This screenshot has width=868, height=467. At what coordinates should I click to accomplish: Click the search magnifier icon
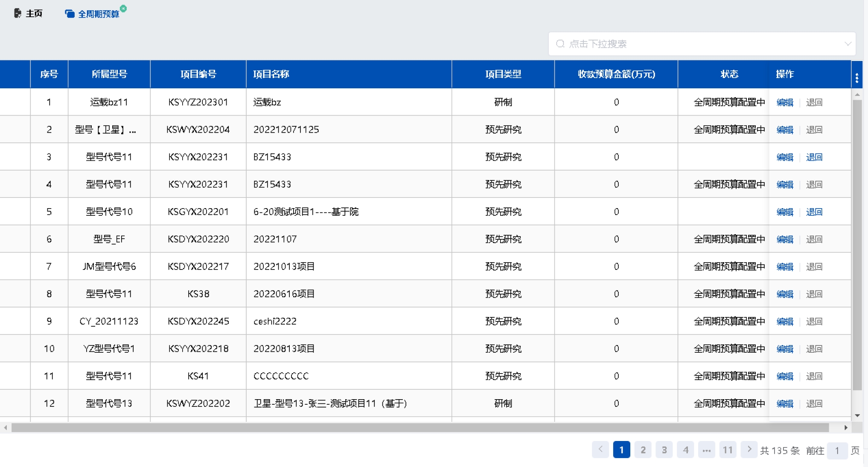coord(560,44)
